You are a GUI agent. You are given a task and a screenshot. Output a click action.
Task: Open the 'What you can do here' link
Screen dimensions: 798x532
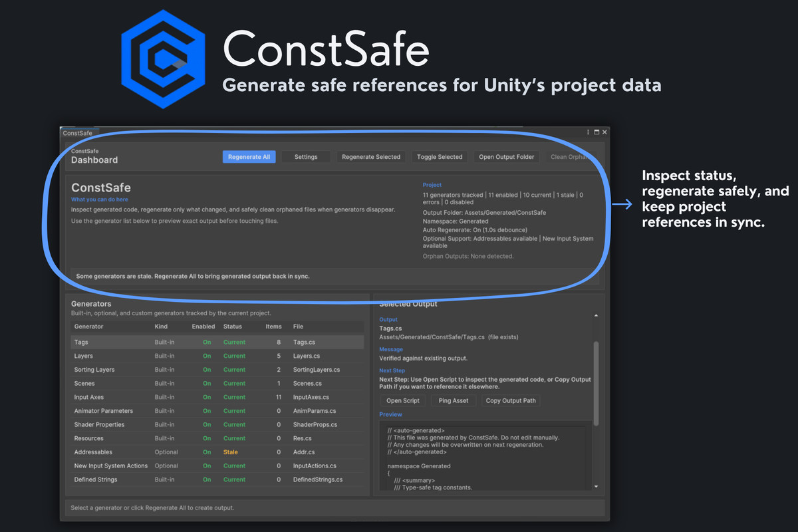(x=100, y=199)
